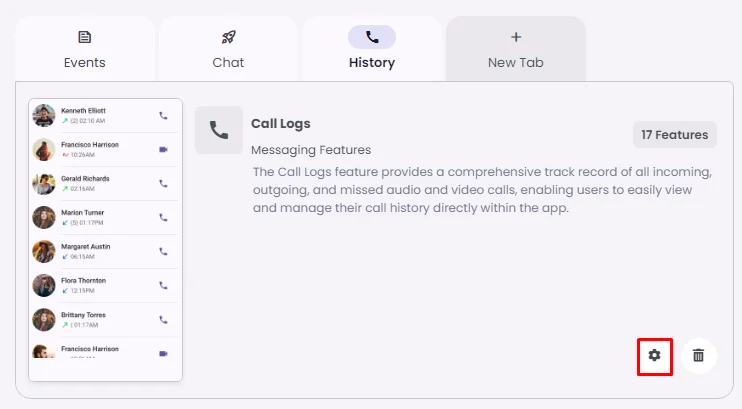Add a New Tab
742x409 pixels.
click(x=515, y=49)
